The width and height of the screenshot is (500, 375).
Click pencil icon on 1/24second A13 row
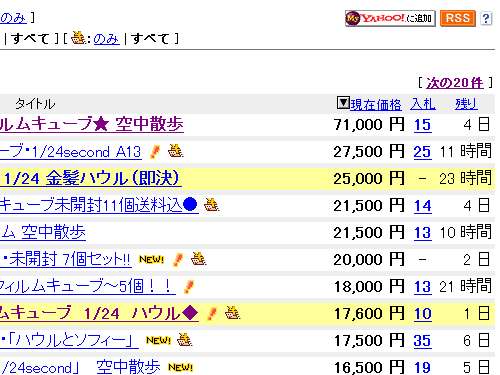coord(155,152)
